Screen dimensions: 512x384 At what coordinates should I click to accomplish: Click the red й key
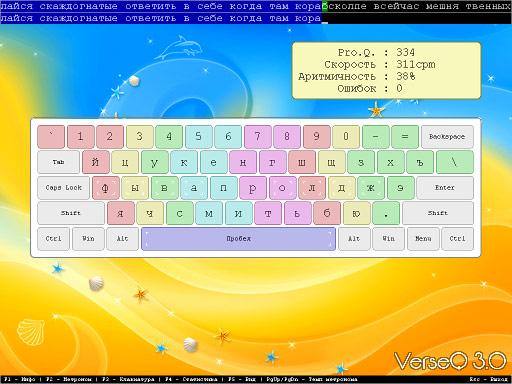click(x=95, y=162)
